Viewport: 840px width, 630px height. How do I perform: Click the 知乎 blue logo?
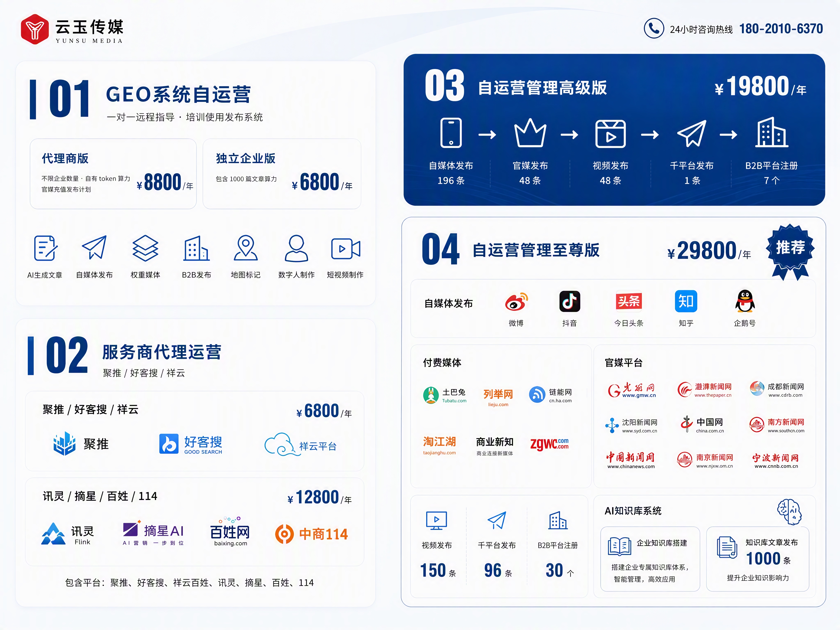pyautogui.click(x=686, y=301)
